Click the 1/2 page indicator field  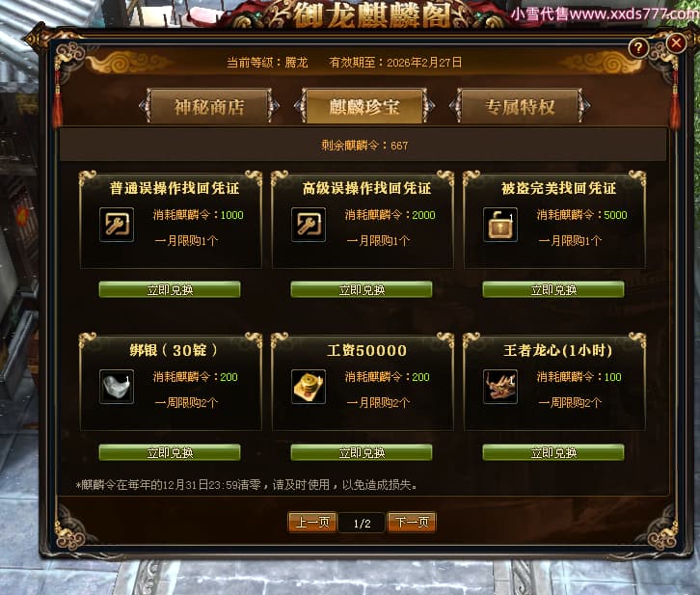click(363, 523)
